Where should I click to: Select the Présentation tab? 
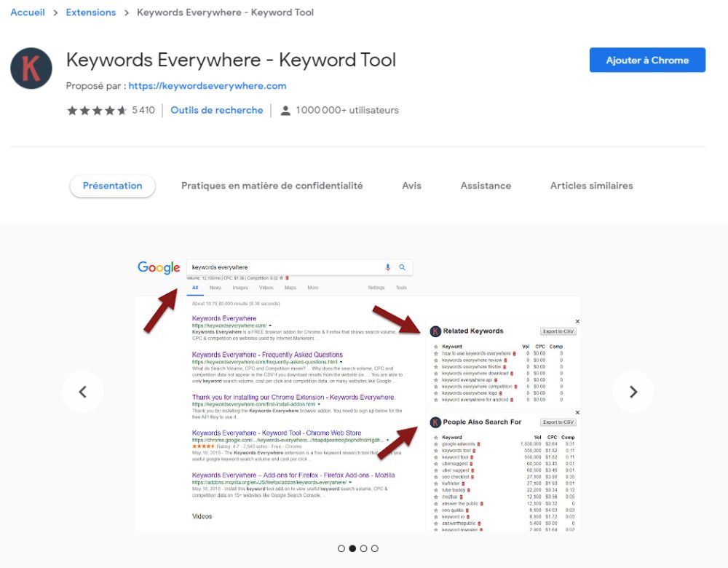point(113,186)
